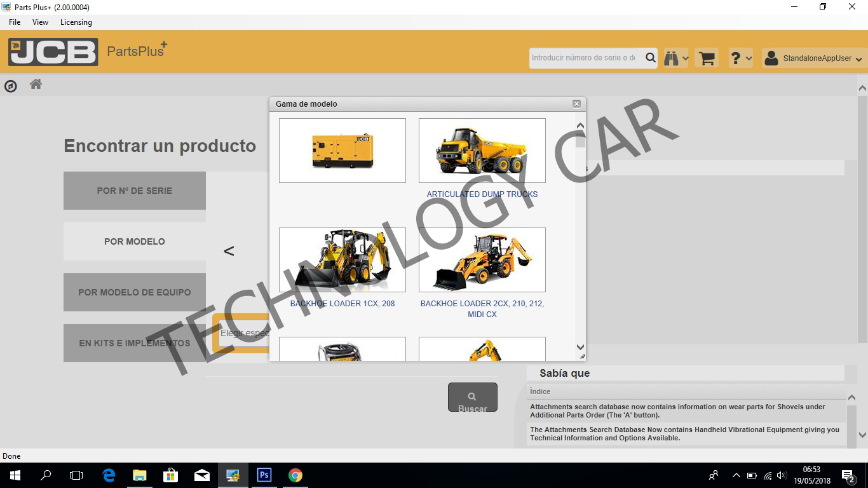Open the binoculars advanced search icon

point(671,58)
